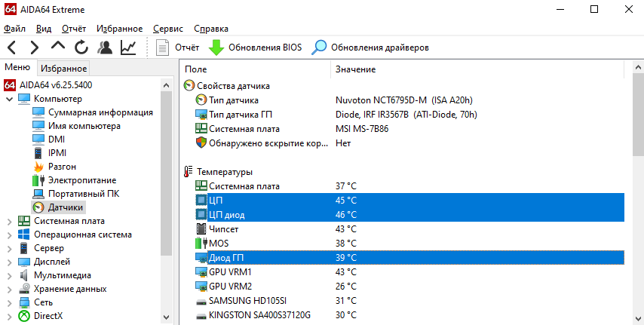The image size is (644, 325).
Task: Click the Операционная система Windows icon
Action: click(24, 235)
